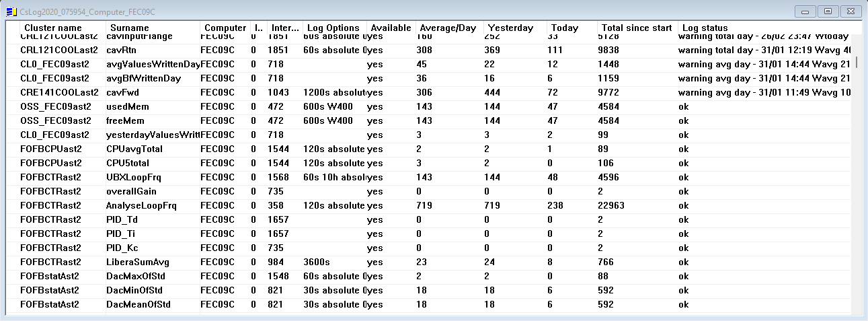Maximize the CsLog window
The image size is (868, 321).
point(828,11)
